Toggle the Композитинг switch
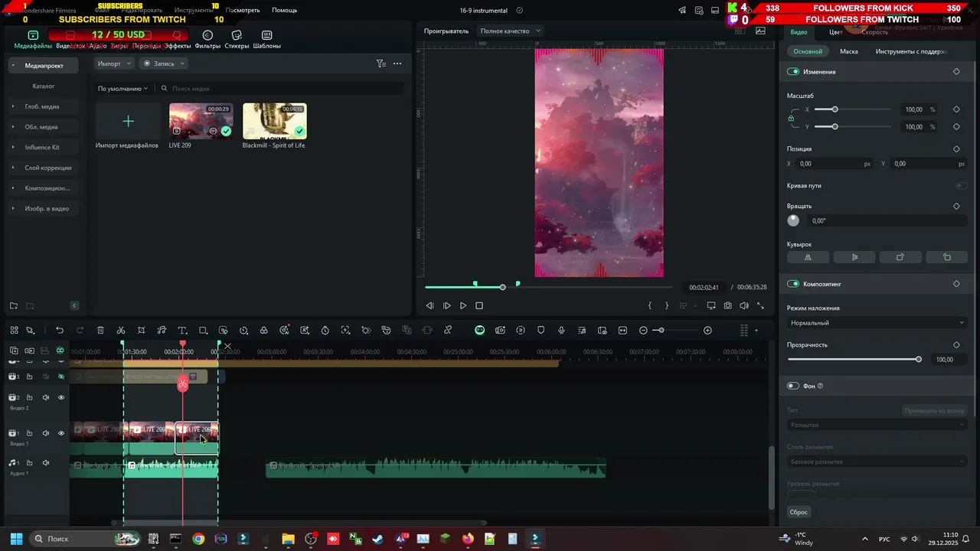Image resolution: width=980 pixels, height=551 pixels. [x=793, y=284]
